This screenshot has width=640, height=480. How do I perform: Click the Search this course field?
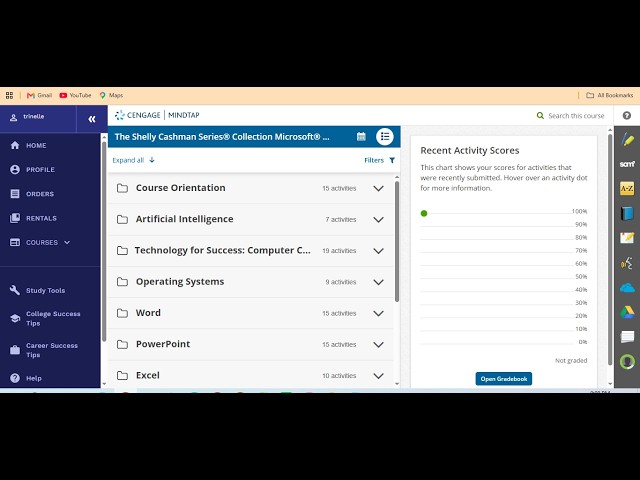click(x=576, y=116)
